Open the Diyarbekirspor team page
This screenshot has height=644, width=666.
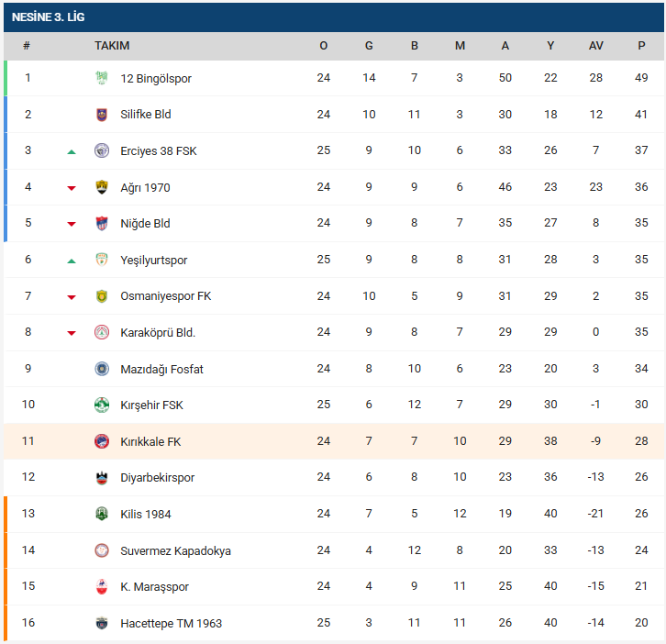[x=157, y=478]
